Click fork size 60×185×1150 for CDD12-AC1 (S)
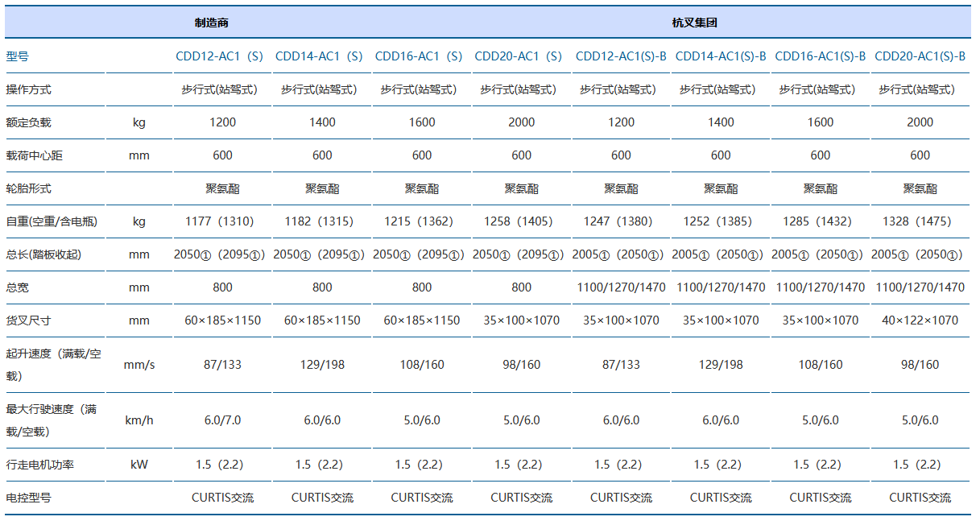Viewport: 980px width, 525px height. coord(223,320)
